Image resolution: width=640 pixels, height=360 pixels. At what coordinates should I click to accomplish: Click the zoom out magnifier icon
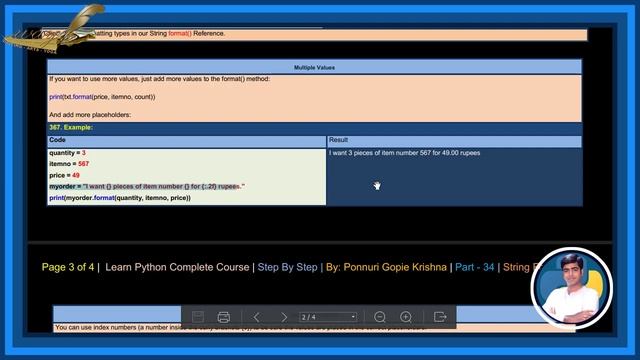click(x=380, y=317)
